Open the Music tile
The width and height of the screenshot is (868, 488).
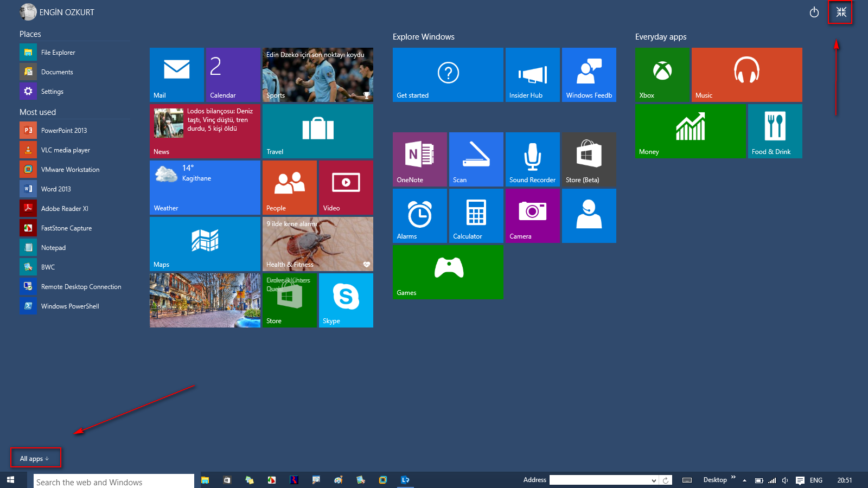pos(747,75)
